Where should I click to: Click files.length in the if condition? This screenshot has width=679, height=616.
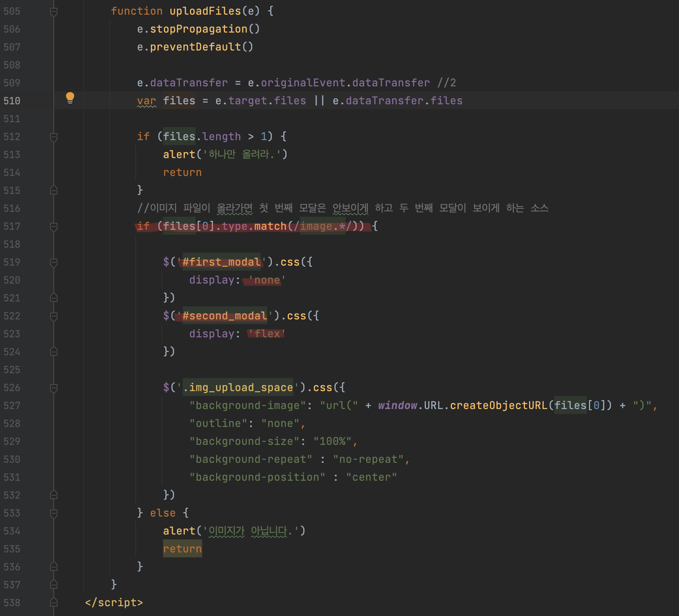pos(202,136)
